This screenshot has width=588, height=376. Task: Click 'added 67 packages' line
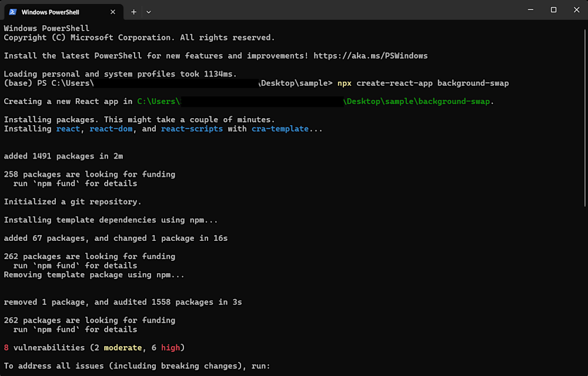tap(115, 239)
